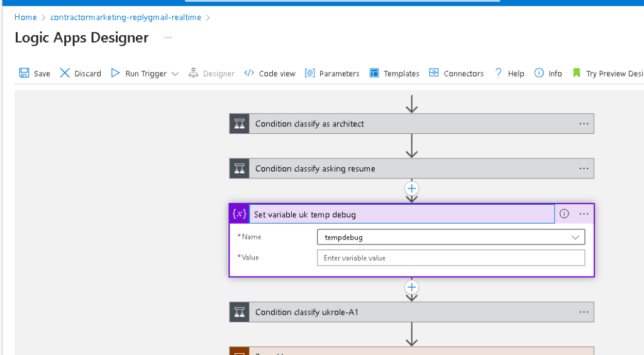644x355 pixels.
Task: Expand Condition classify ukrole-A1 card
Action: [x=411, y=312]
